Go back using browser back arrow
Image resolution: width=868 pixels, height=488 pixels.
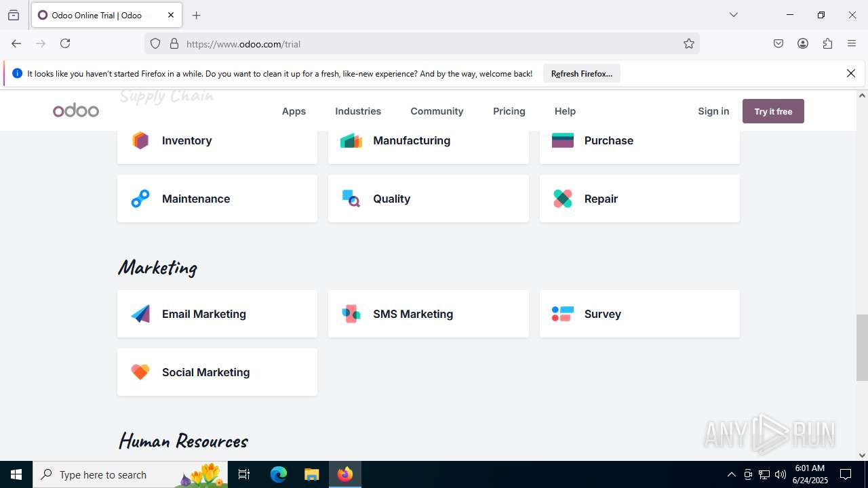[16, 43]
